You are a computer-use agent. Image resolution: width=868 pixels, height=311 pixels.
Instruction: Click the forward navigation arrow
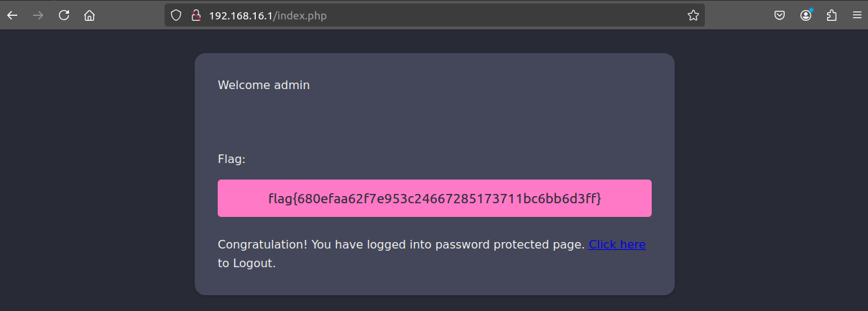(38, 15)
